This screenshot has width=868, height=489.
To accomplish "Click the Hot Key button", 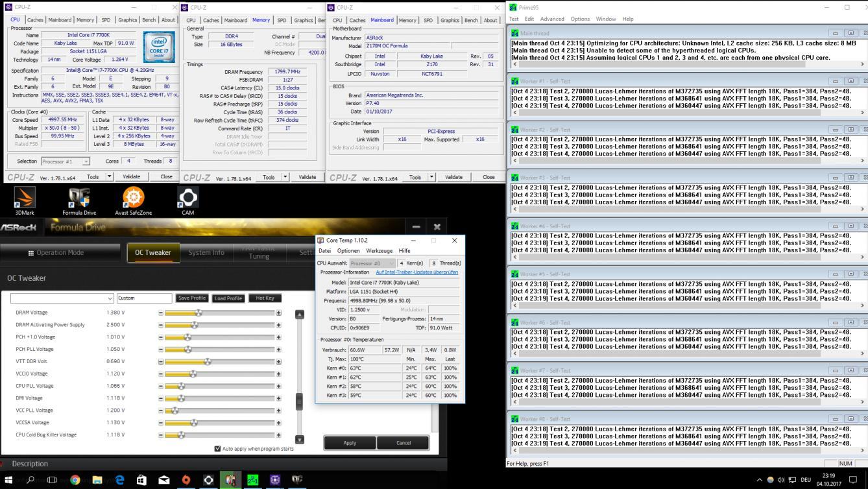I will (265, 298).
